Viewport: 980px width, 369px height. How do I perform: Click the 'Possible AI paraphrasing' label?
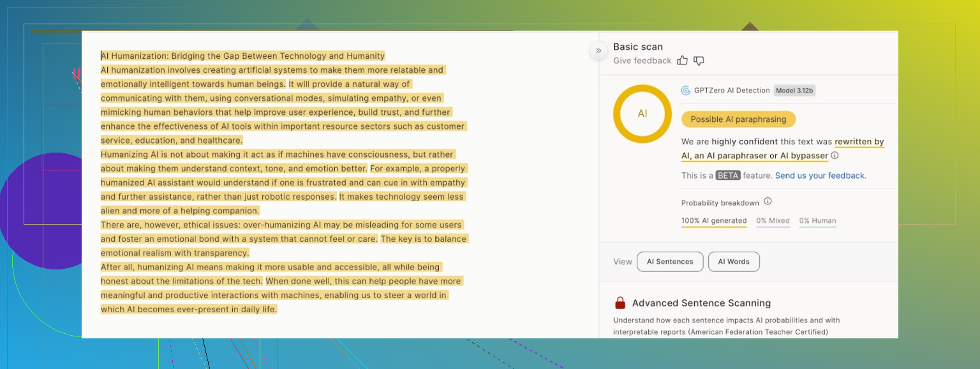click(738, 119)
